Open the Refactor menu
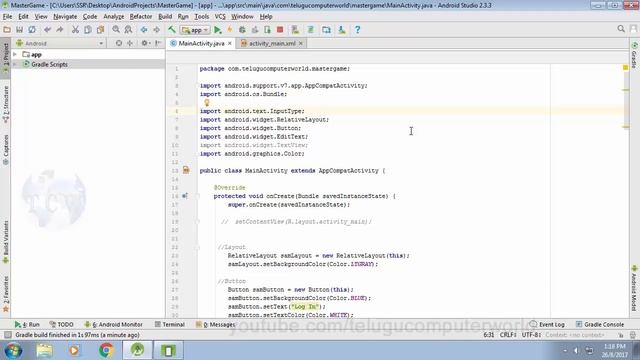 tap(141, 17)
